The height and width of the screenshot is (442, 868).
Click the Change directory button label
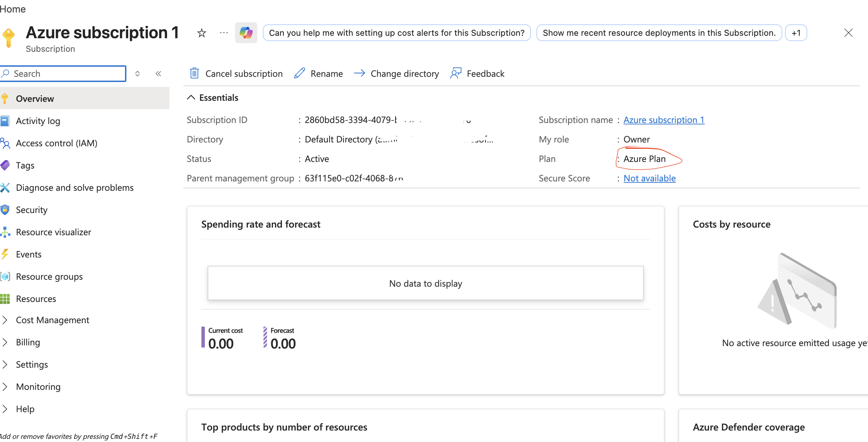point(405,74)
